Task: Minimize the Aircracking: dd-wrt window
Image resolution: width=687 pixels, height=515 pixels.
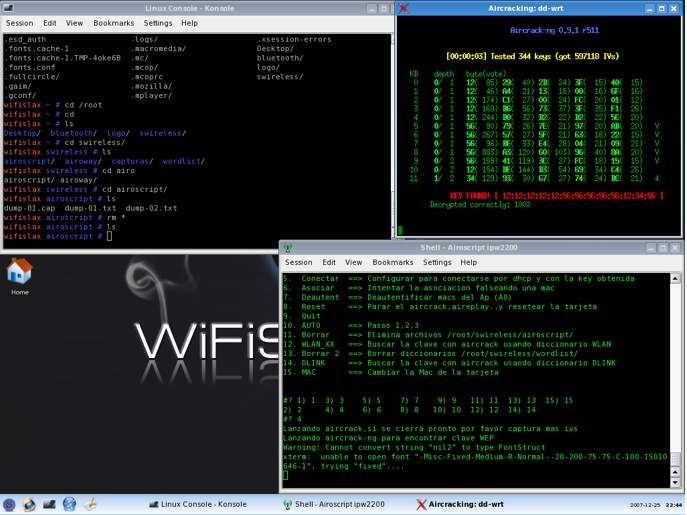Action: (649, 8)
